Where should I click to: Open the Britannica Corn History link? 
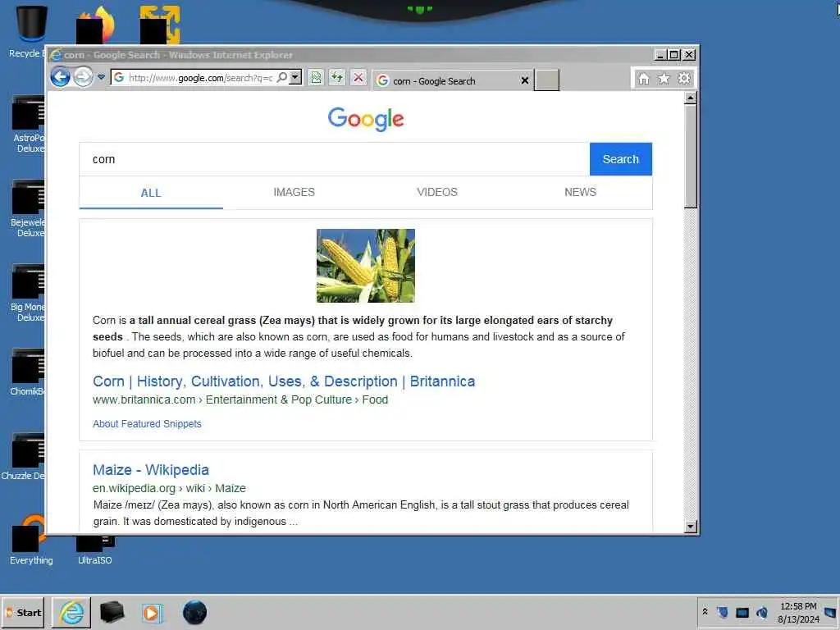[284, 381]
